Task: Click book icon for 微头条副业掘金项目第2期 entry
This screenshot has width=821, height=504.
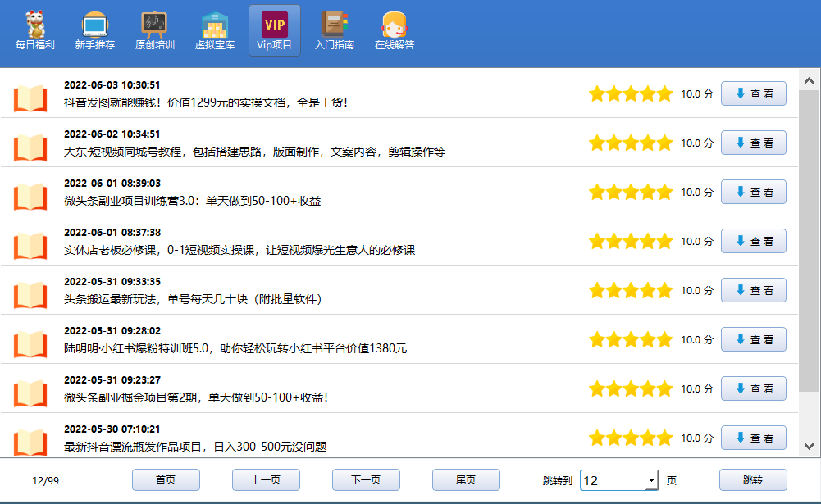Action: click(x=30, y=393)
